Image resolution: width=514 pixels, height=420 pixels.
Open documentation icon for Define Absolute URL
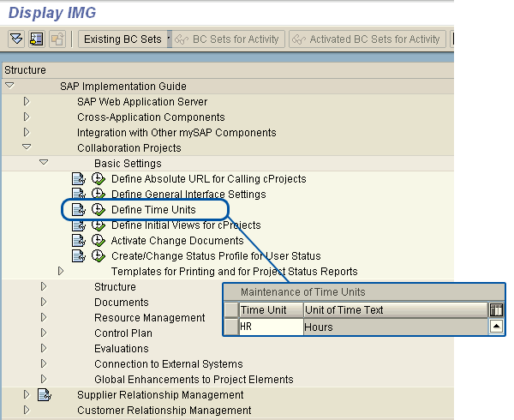(79, 178)
